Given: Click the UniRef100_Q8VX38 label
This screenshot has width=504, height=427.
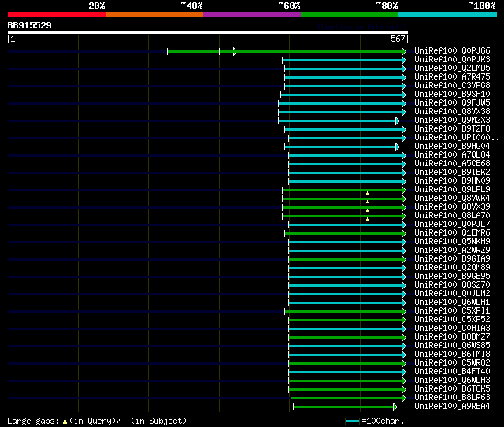Looking at the screenshot, I should pos(452,112).
